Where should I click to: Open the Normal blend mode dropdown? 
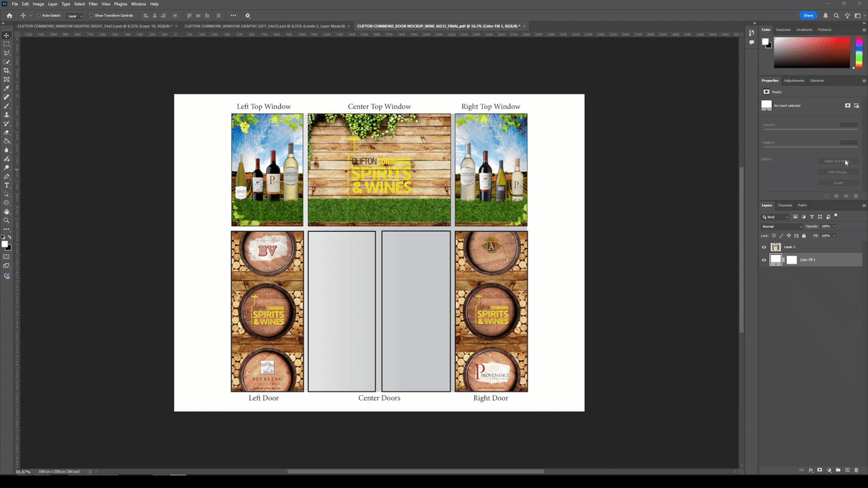click(x=783, y=226)
